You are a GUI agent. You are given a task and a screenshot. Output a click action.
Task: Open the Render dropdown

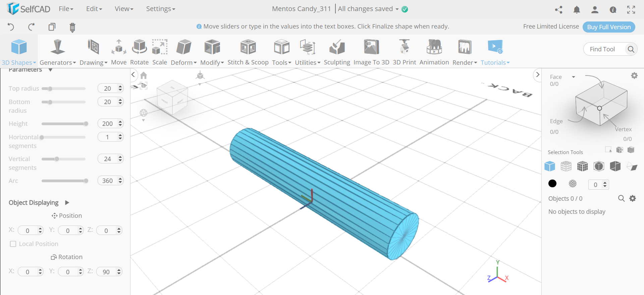click(x=465, y=52)
